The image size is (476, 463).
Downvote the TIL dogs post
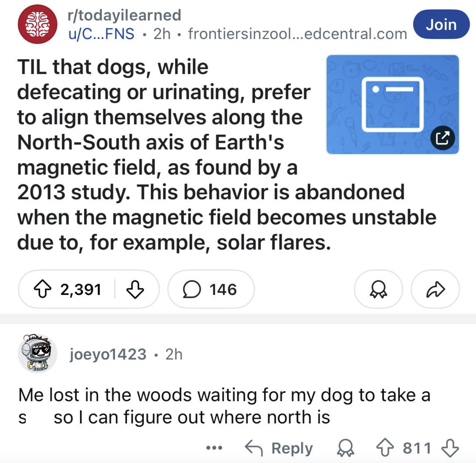click(135, 289)
